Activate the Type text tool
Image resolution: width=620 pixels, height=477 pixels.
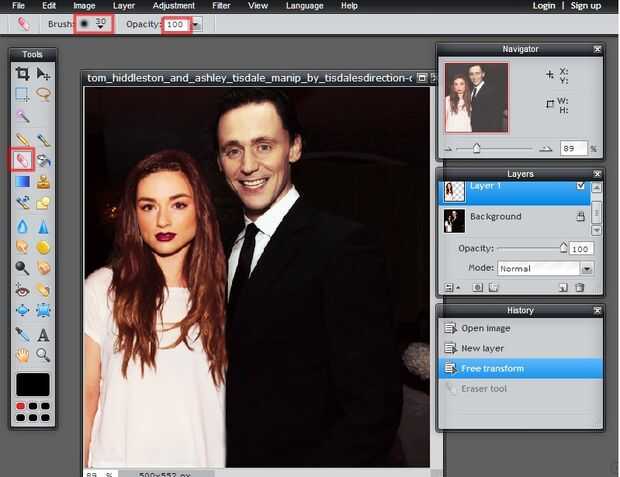coord(43,334)
